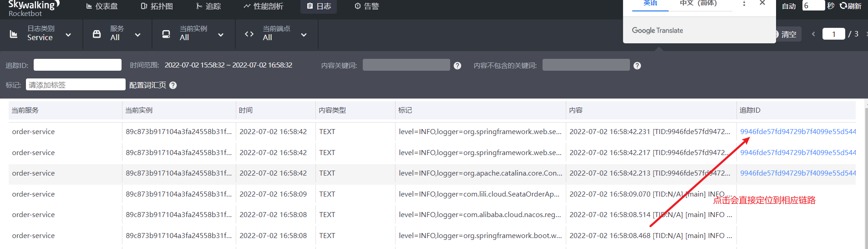Open trace ID link in 16:58:42.217 row
This screenshot has width=868, height=249.
coord(798,153)
